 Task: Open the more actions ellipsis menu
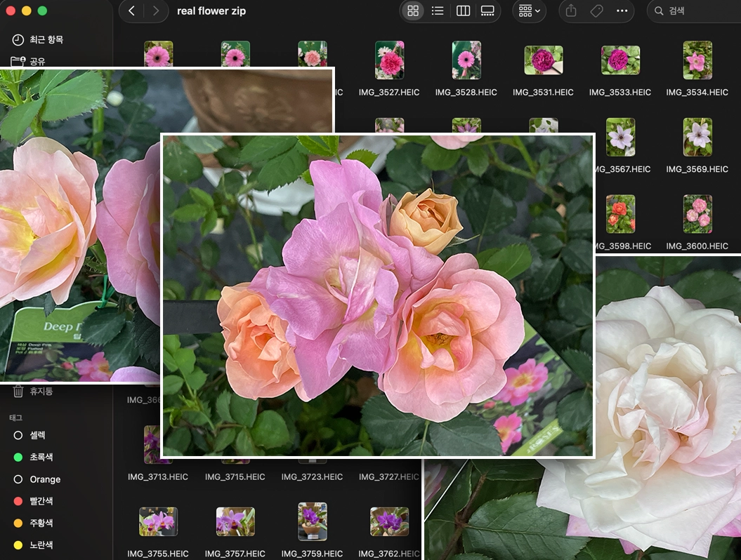(622, 11)
